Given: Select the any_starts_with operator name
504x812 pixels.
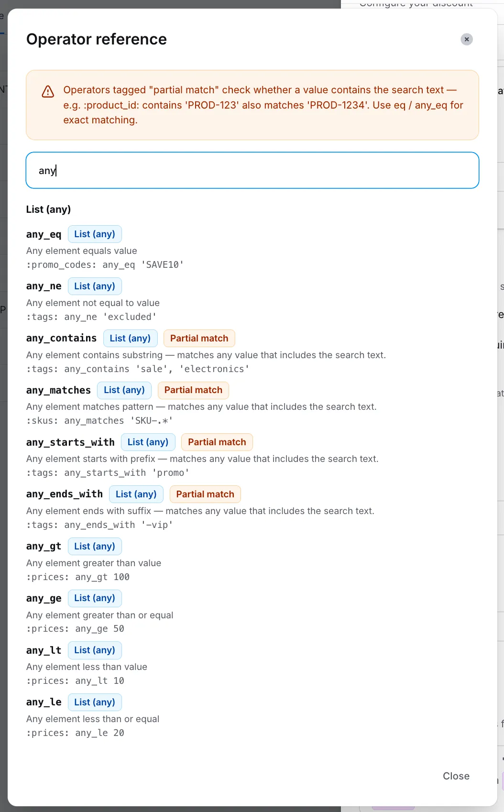Looking at the screenshot, I should (x=70, y=442).
